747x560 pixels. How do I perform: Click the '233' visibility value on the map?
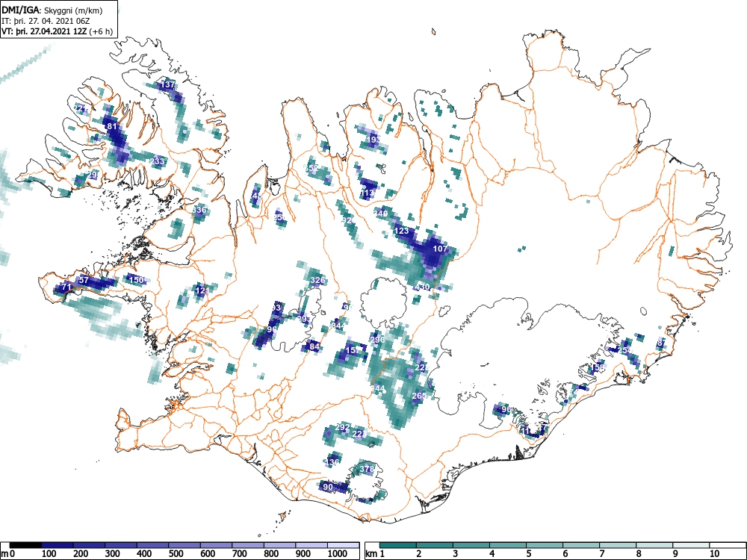pyautogui.click(x=157, y=161)
